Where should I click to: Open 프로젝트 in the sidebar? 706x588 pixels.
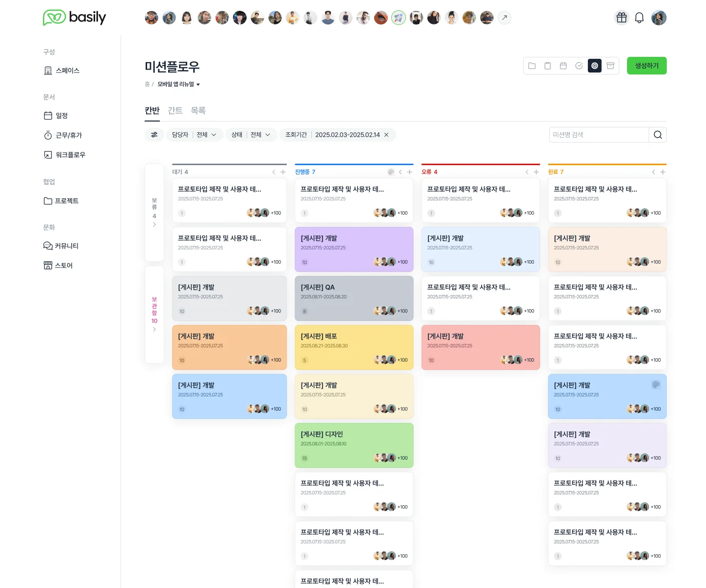pyautogui.click(x=61, y=201)
